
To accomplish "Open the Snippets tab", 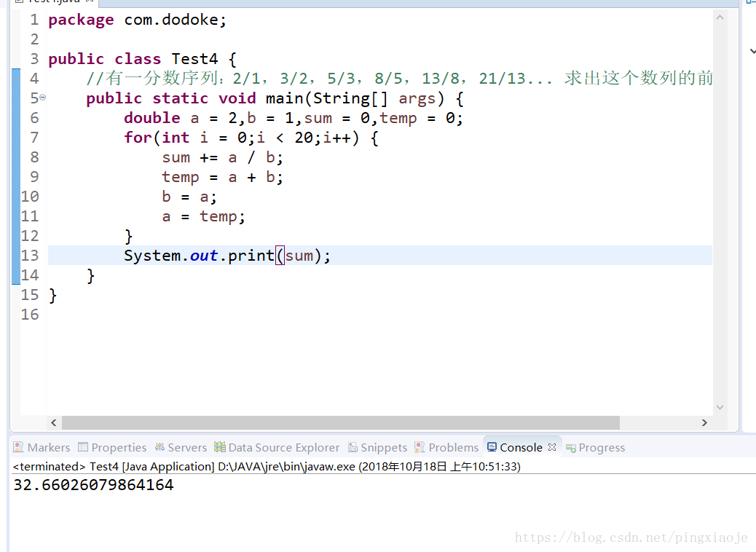I will click(x=378, y=447).
